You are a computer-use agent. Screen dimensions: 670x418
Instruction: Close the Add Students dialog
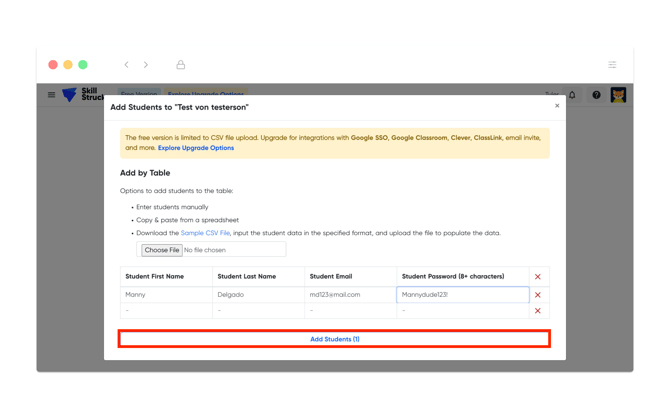pyautogui.click(x=557, y=106)
